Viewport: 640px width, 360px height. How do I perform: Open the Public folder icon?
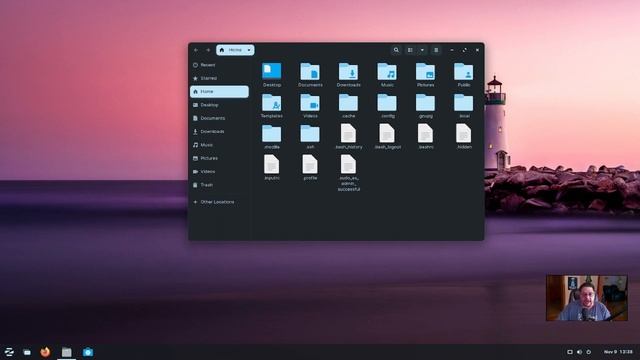point(464,71)
